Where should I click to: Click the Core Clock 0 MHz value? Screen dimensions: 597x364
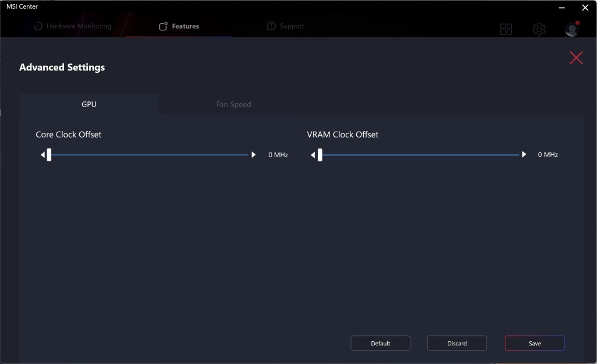278,155
